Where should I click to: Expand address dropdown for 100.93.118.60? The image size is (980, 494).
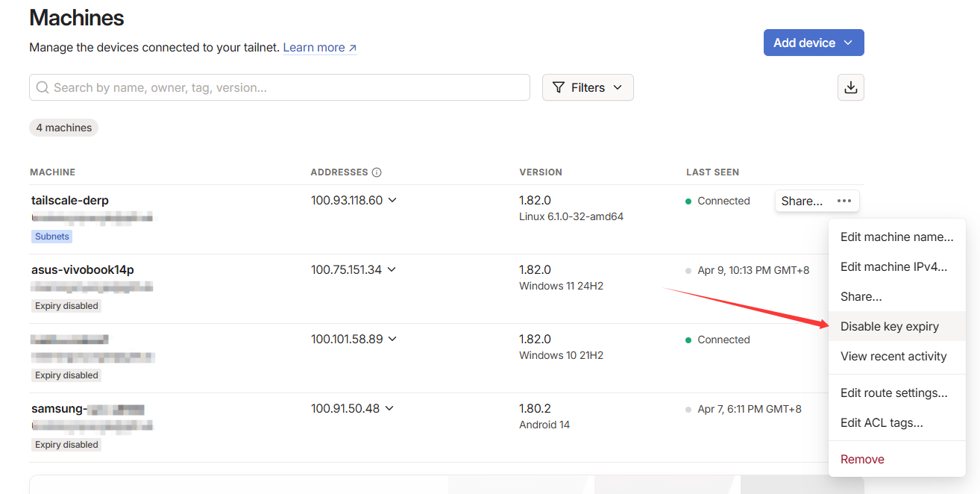(x=392, y=200)
